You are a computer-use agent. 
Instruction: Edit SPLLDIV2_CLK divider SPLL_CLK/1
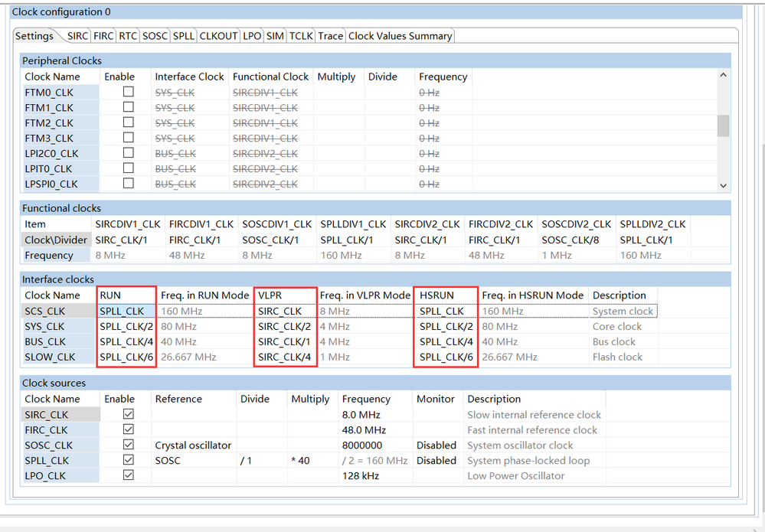pyautogui.click(x=653, y=240)
